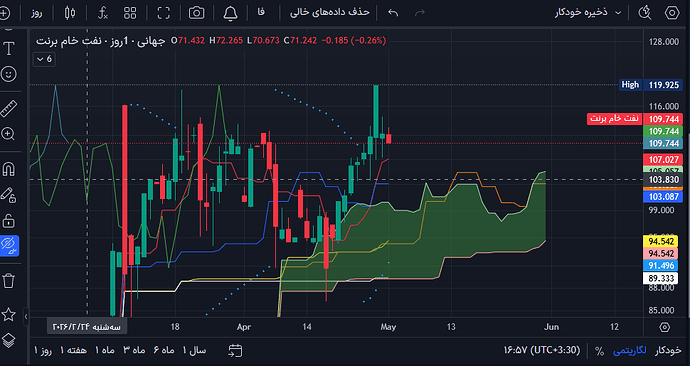The image size is (690, 366).
Task: Open timezone menu showing UTC+3:30
Action: point(542,350)
